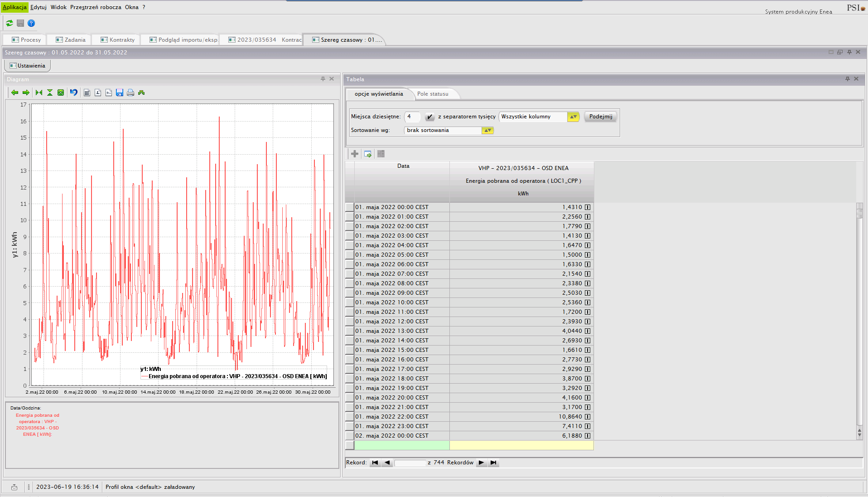Click the fit-all crossed box icon
The image size is (868, 497).
point(61,93)
